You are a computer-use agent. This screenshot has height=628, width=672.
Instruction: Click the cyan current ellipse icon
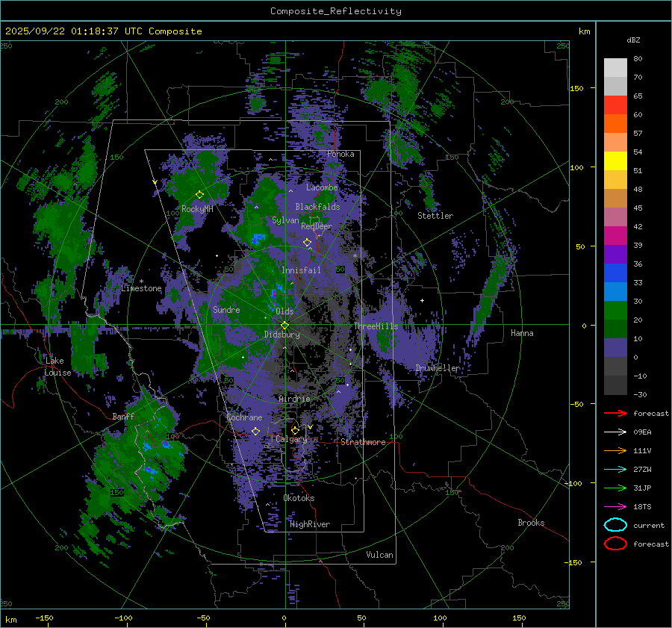pyautogui.click(x=615, y=525)
